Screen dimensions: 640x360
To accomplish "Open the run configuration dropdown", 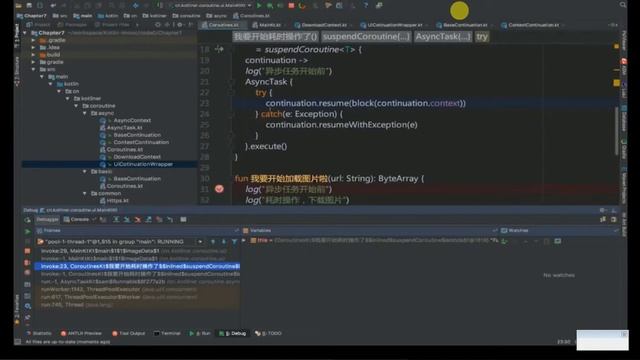I will [211, 5].
